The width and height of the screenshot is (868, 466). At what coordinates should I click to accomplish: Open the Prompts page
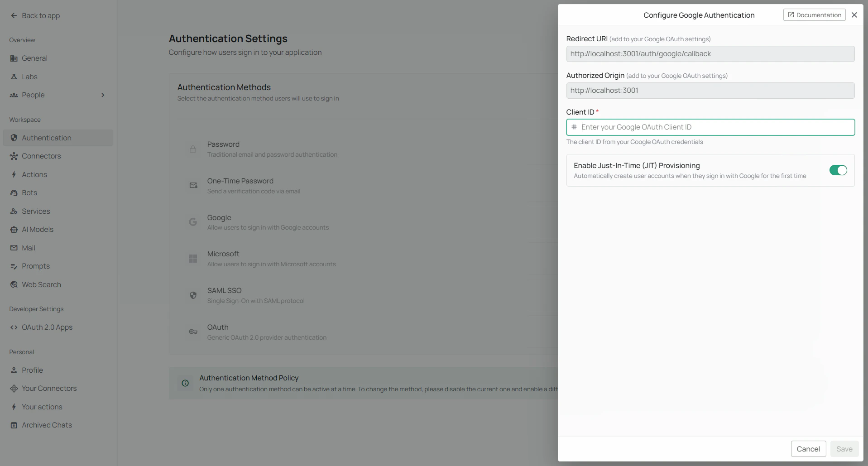pos(58,266)
